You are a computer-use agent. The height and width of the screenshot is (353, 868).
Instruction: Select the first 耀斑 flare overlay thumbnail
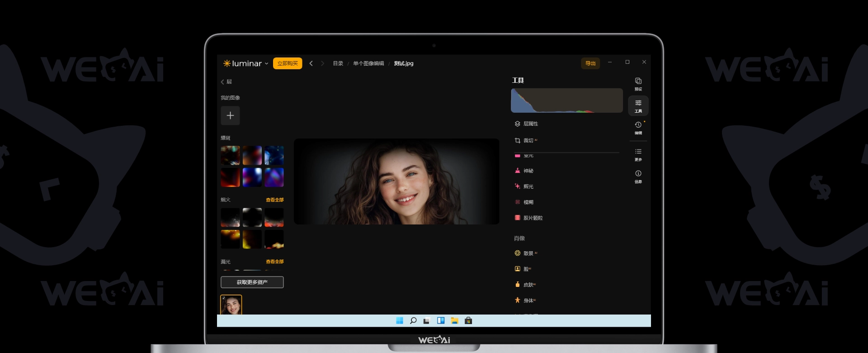click(230, 155)
